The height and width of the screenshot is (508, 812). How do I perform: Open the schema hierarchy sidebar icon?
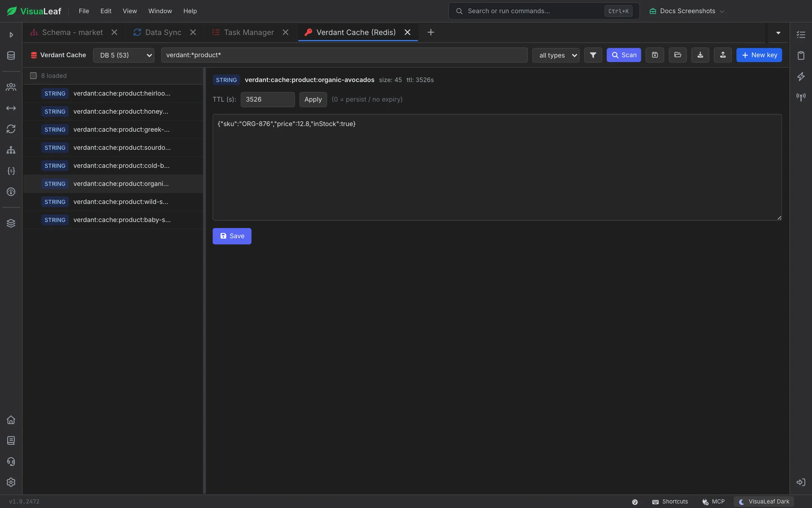click(x=11, y=150)
